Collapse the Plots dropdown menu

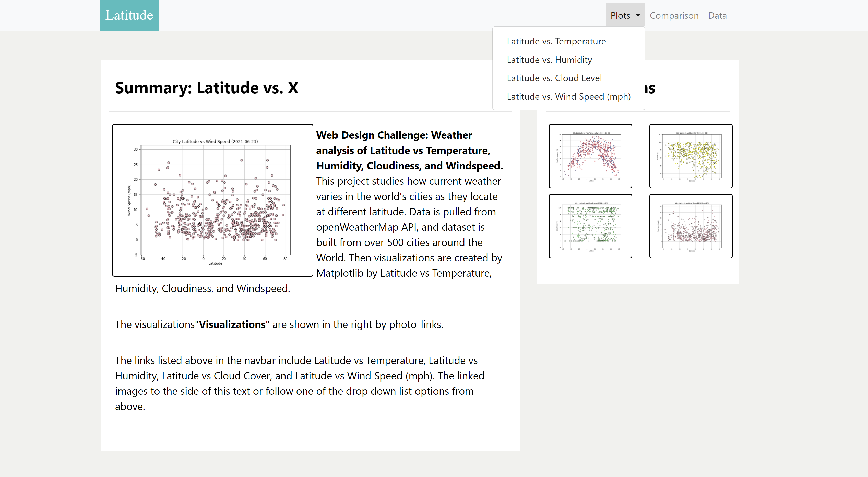(x=625, y=16)
